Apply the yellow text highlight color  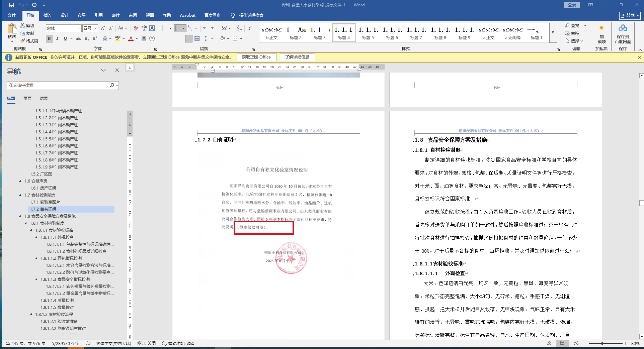[x=118, y=38]
